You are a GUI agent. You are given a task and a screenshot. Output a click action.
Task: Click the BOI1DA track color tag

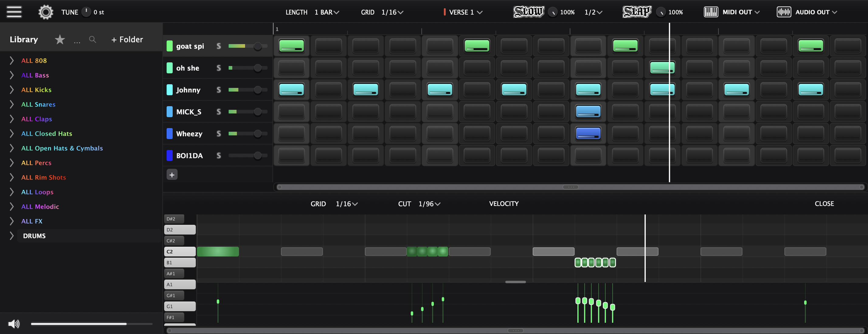pos(169,155)
